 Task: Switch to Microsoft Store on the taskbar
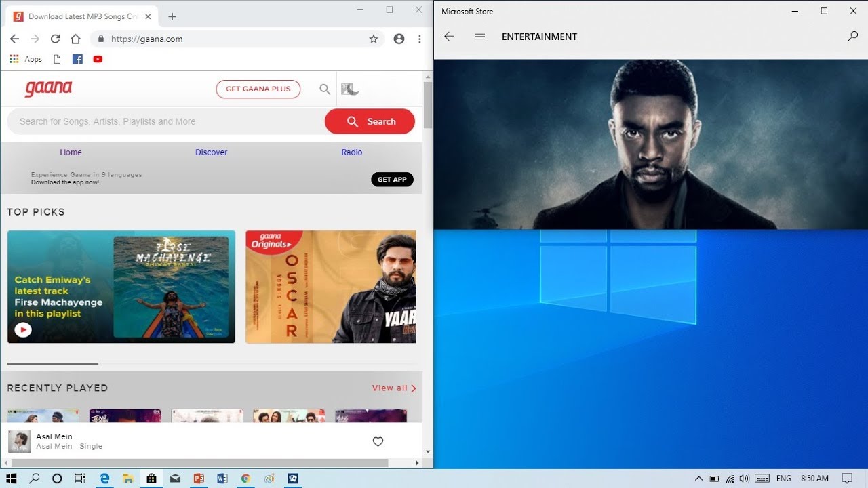(x=151, y=479)
